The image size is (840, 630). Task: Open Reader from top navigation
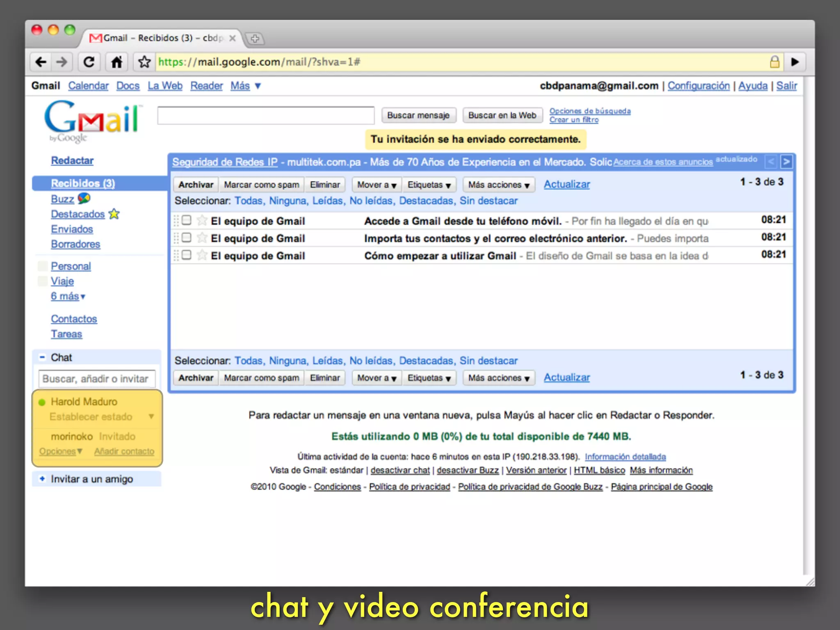click(206, 86)
